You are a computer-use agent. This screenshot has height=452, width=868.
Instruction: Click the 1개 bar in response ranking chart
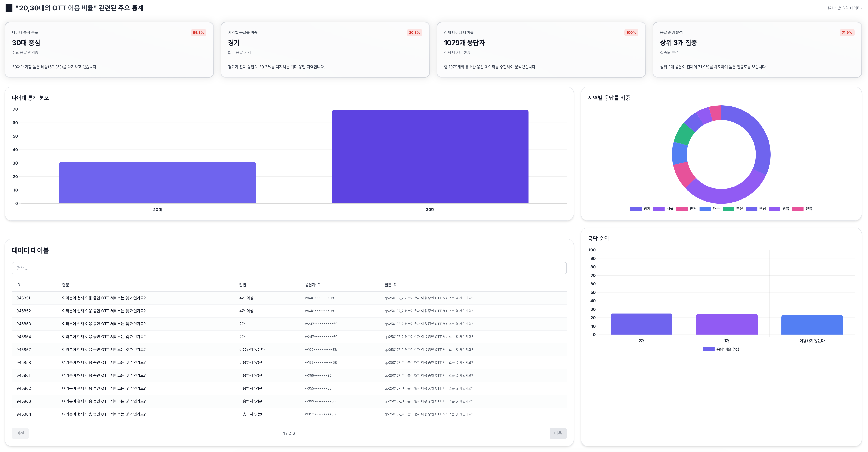727,324
